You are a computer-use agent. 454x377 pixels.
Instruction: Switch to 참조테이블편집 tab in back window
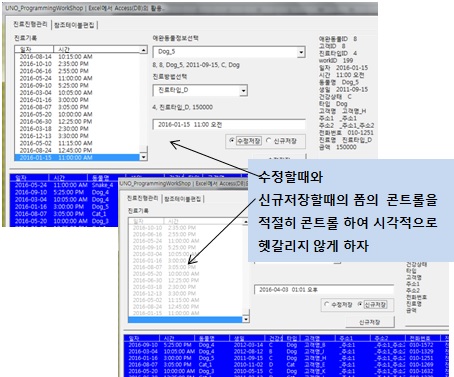[74, 25]
